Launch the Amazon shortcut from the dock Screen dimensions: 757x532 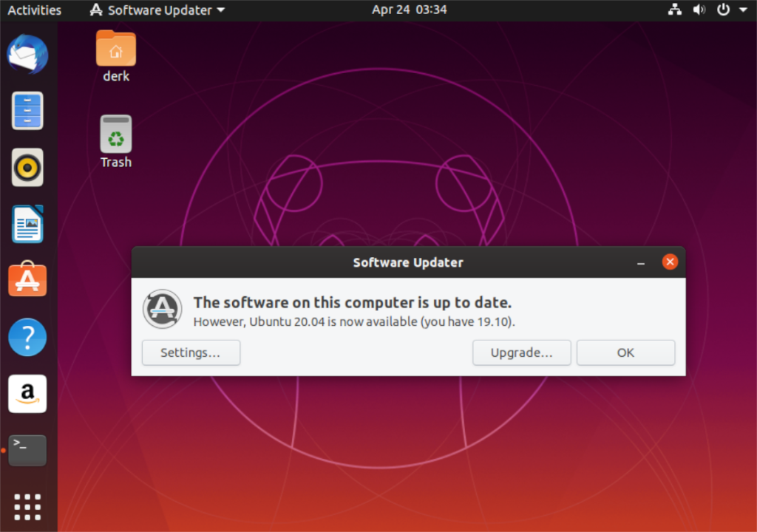coord(27,393)
